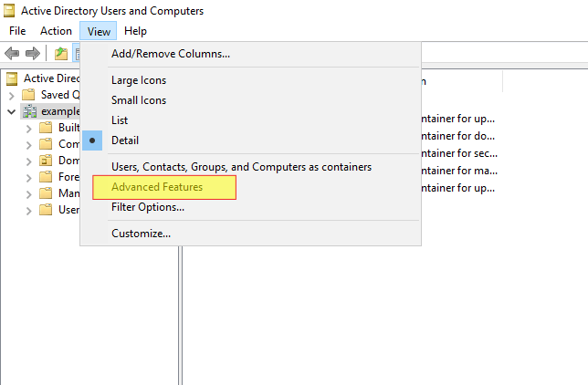This screenshot has height=385, width=588.
Task: Expand the Users container
Action: pos(29,211)
